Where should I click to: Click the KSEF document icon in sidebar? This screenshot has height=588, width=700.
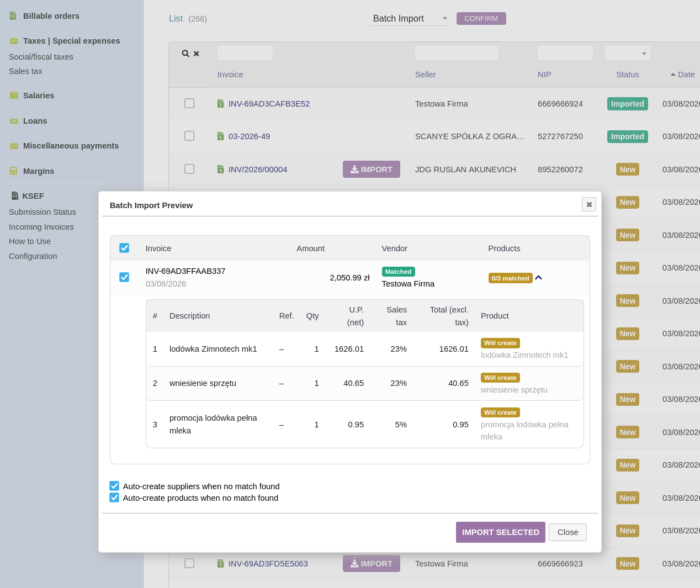tap(15, 196)
